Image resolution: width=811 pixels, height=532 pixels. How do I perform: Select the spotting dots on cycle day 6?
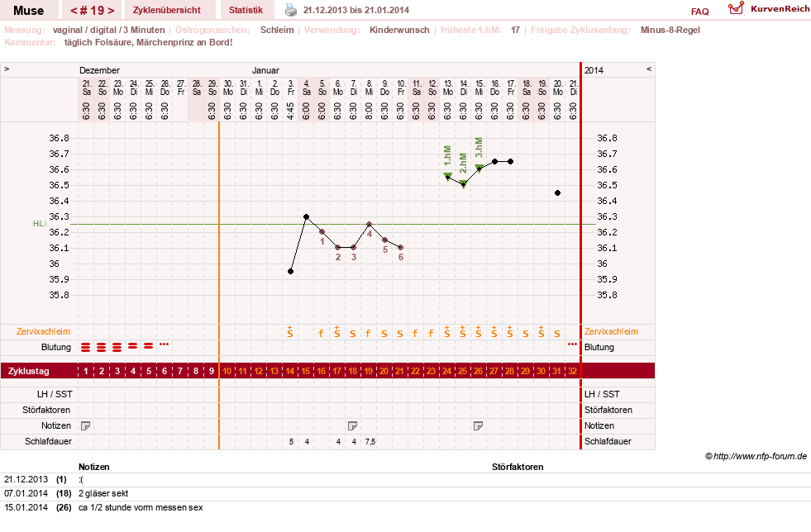[164, 344]
